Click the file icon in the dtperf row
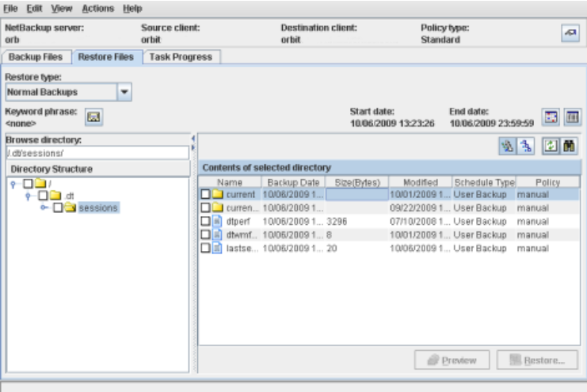Screen dimensions: 587x392 (x=217, y=221)
